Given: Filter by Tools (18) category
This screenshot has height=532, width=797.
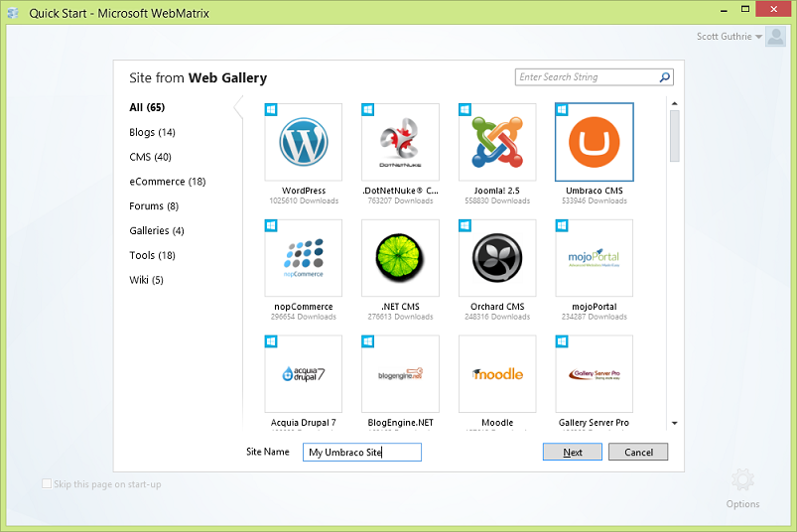Looking at the screenshot, I should 152,256.
